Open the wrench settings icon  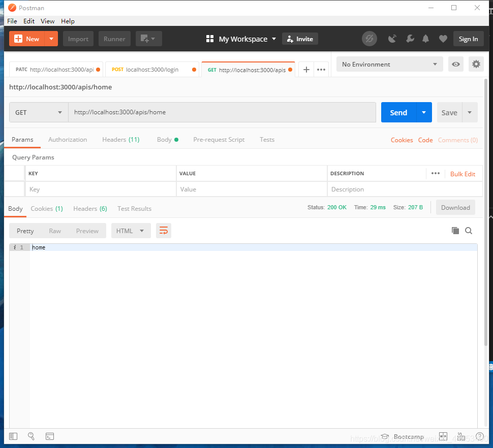tap(410, 39)
